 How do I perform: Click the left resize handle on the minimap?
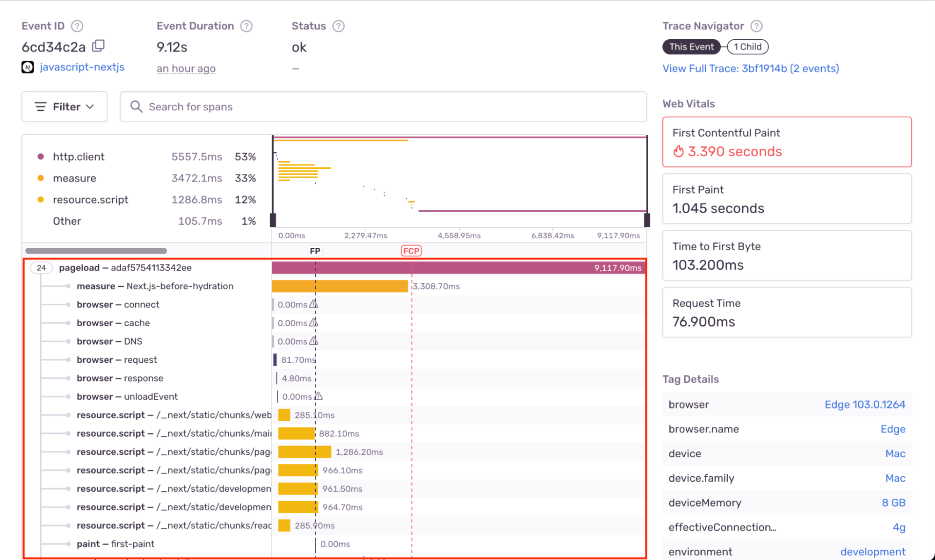point(273,219)
